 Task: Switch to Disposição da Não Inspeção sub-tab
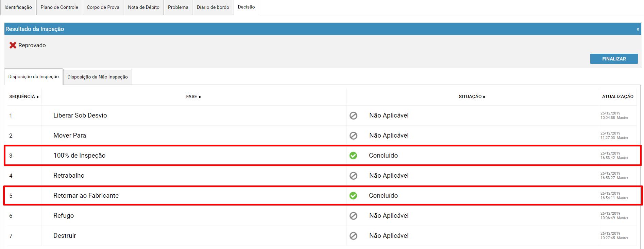pyautogui.click(x=98, y=77)
